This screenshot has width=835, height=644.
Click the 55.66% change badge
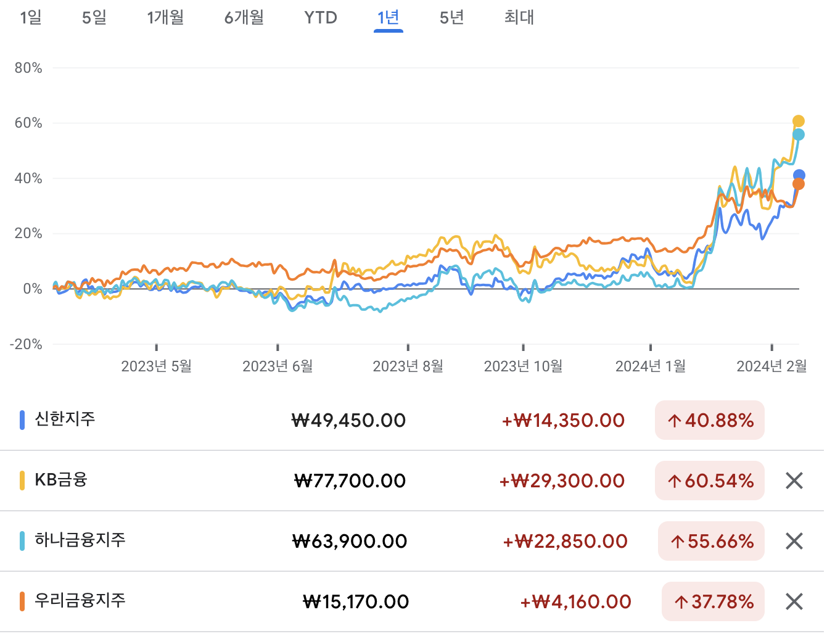coord(711,541)
